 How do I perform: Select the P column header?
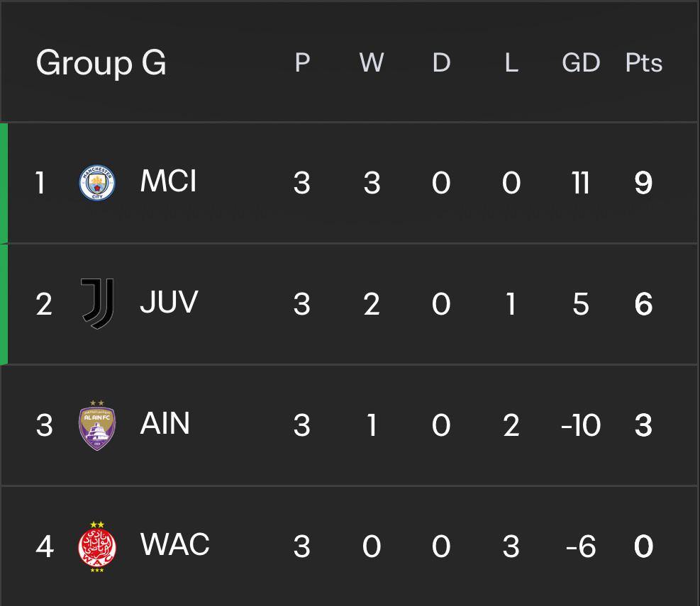pos(302,62)
